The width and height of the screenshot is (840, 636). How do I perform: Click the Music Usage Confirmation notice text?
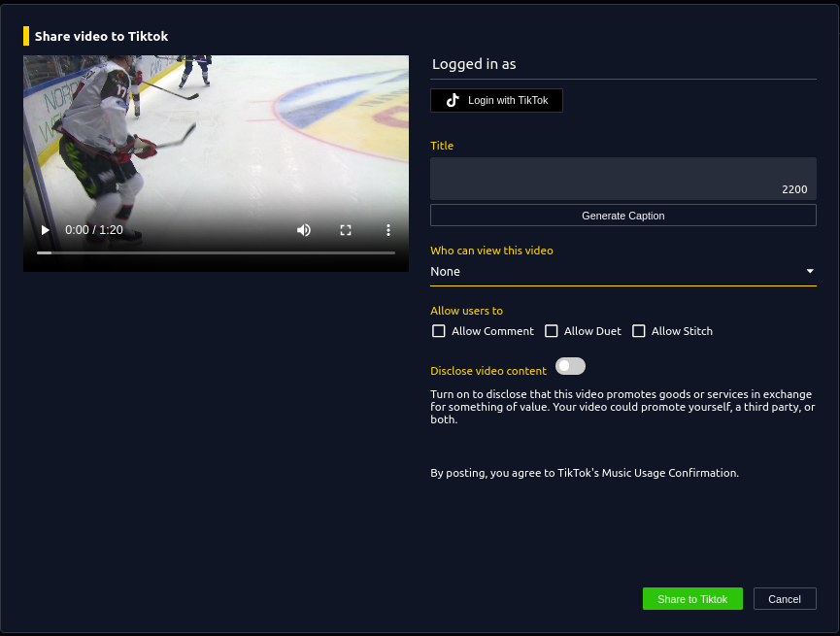click(x=585, y=473)
